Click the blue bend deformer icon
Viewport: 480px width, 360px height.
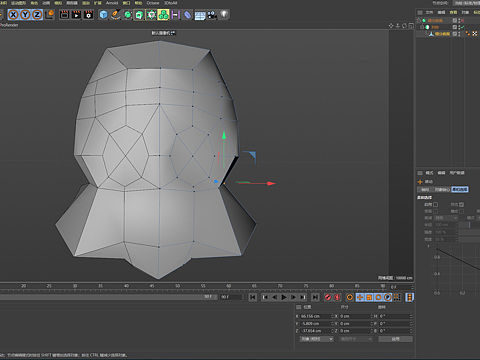[188, 15]
